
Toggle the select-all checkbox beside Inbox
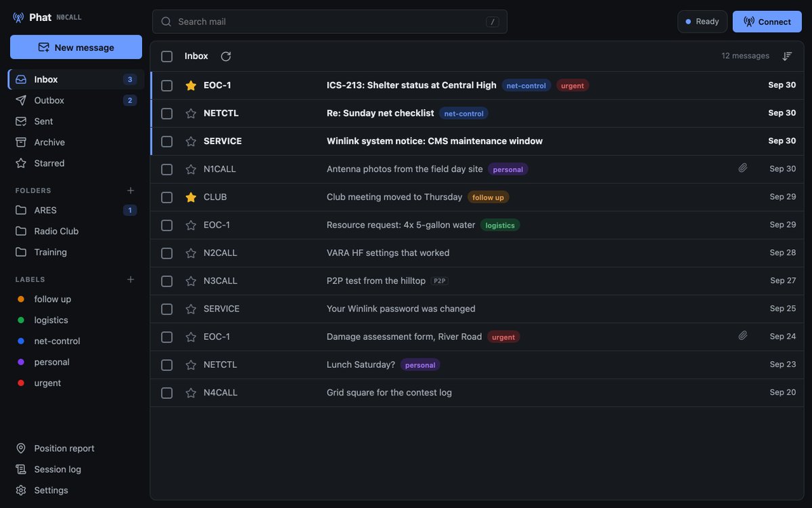(167, 56)
